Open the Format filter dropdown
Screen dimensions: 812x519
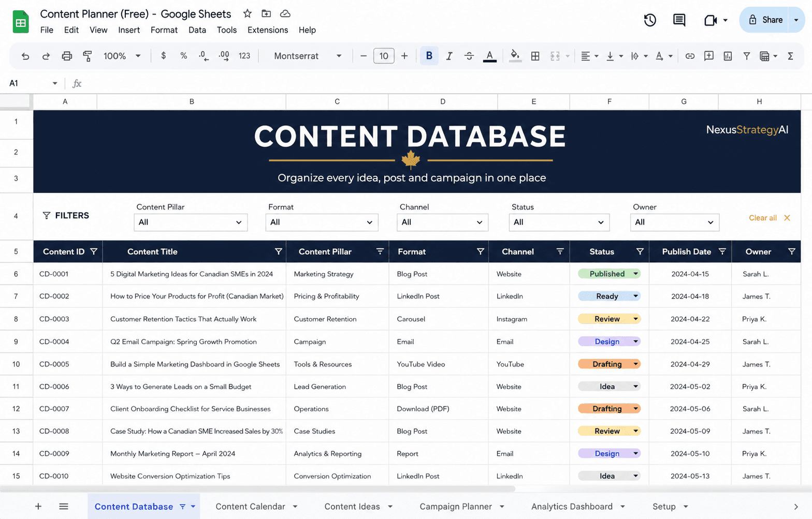coord(322,222)
